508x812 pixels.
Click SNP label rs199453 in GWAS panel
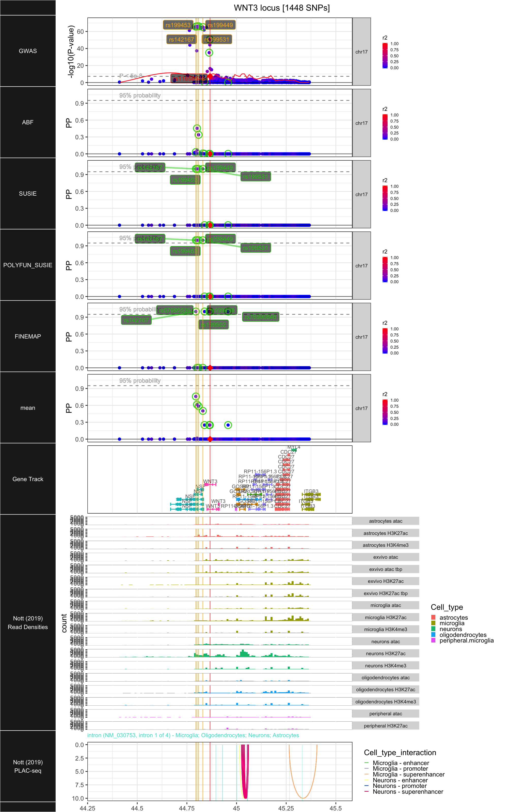click(x=178, y=25)
